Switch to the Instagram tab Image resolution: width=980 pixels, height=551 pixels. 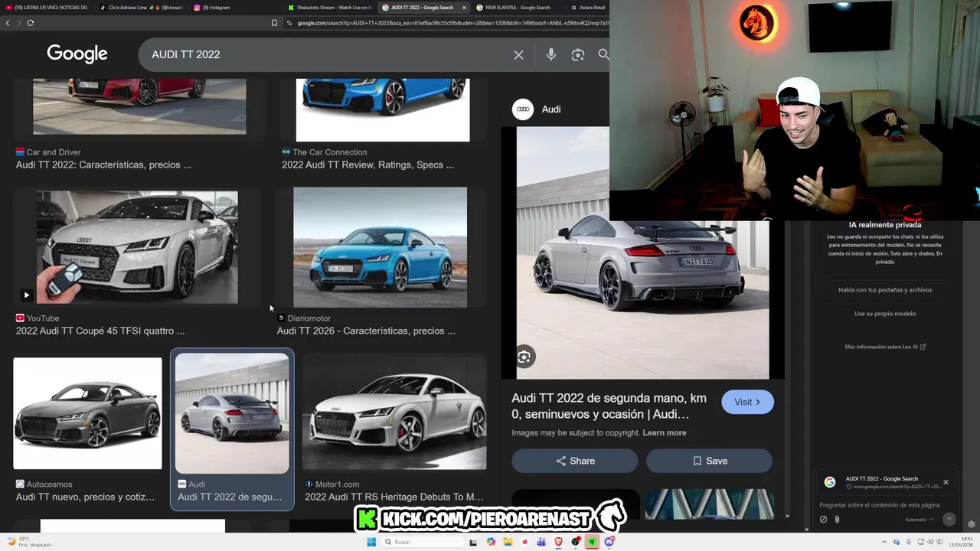point(234,8)
